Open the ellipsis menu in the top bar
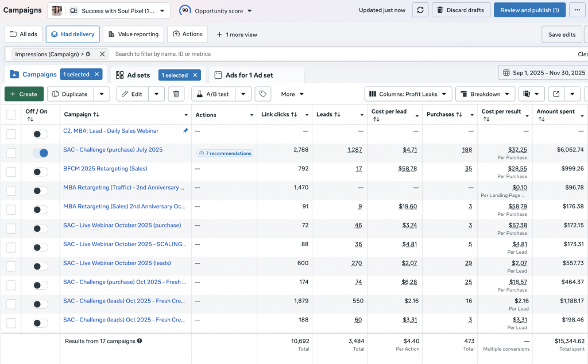Viewport: 588px width, 364px height. 577,10
